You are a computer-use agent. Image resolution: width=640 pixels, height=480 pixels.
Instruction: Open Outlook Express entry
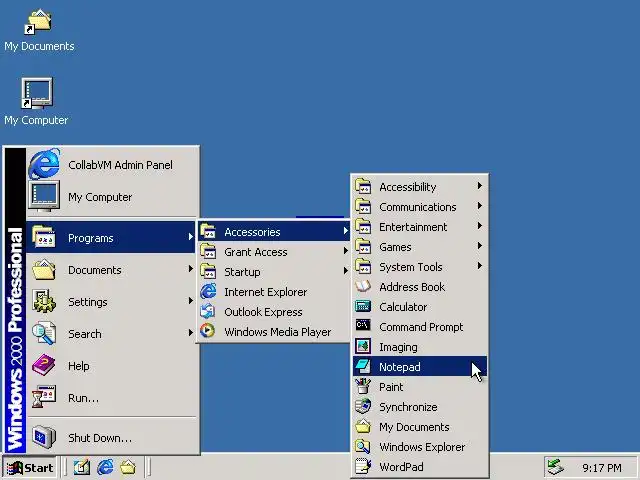coord(273,312)
